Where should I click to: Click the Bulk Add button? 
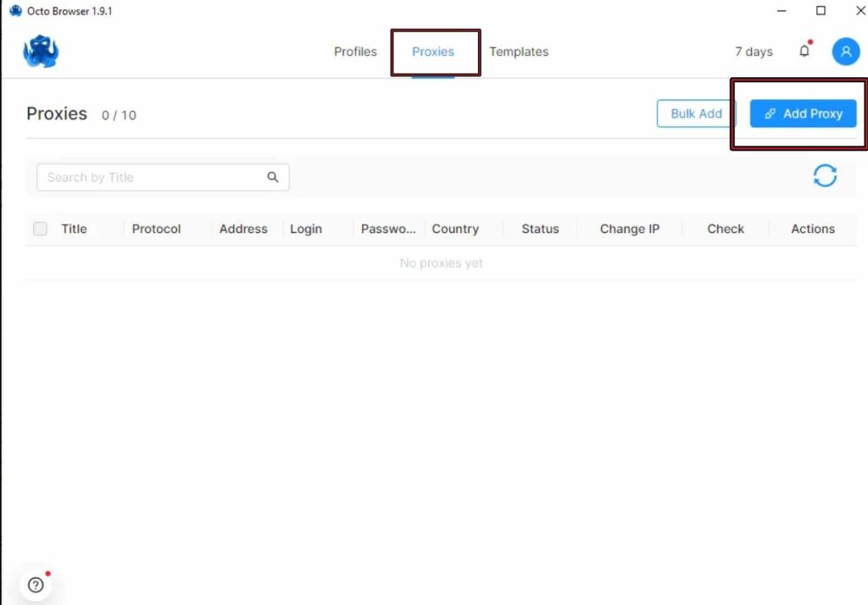click(x=696, y=114)
